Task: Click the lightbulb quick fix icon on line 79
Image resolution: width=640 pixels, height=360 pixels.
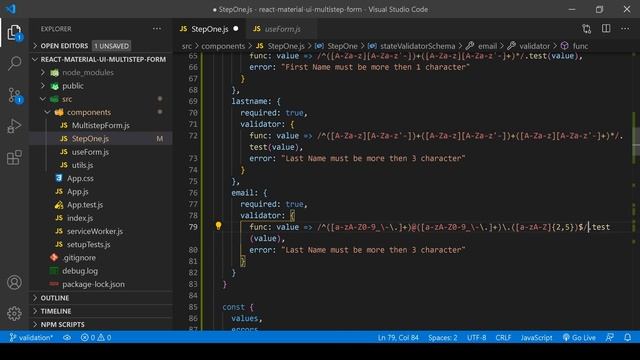Action: click(x=218, y=226)
